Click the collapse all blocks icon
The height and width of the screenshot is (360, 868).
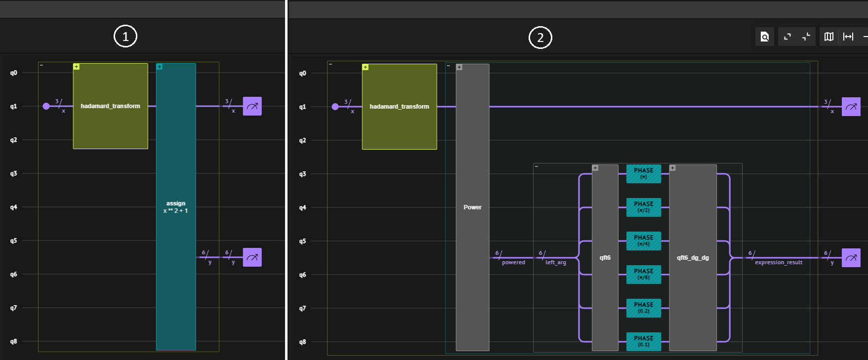pyautogui.click(x=806, y=37)
